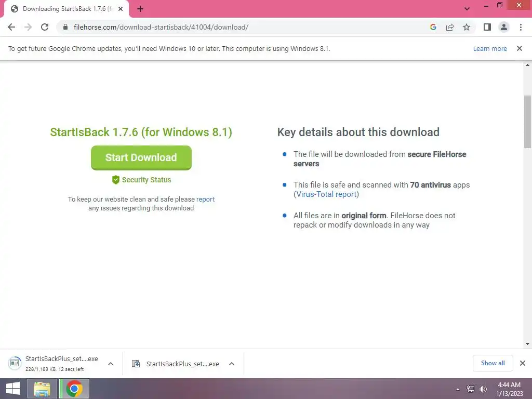Viewport: 532px width, 399px height.
Task: Open the volume speaker tray icon
Action: click(x=483, y=389)
